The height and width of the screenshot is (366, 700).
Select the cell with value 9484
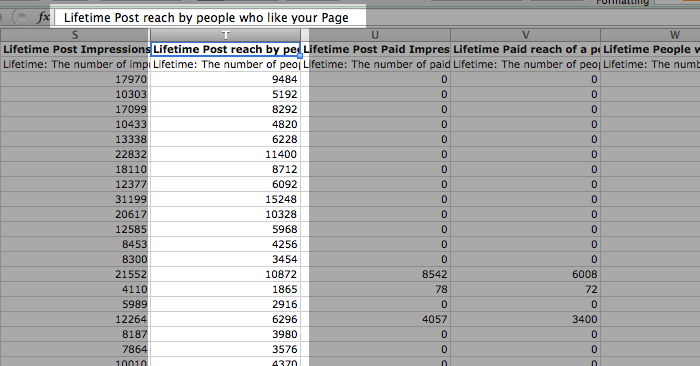pyautogui.click(x=225, y=79)
